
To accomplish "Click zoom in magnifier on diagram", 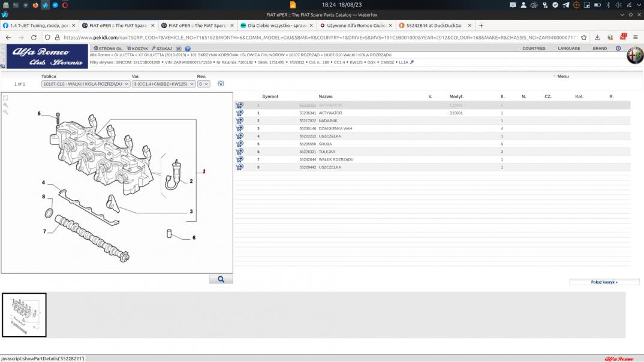I will (x=6, y=105).
